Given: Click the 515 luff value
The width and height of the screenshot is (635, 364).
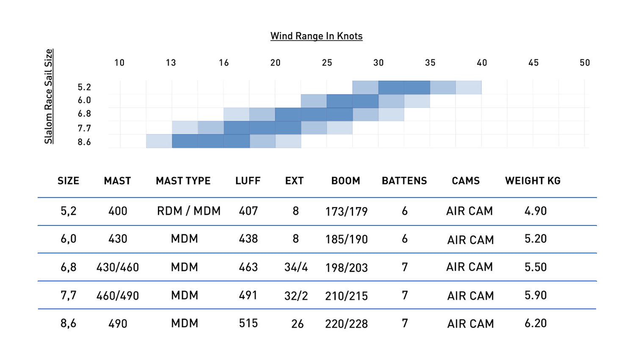Looking at the screenshot, I should pos(248,323).
